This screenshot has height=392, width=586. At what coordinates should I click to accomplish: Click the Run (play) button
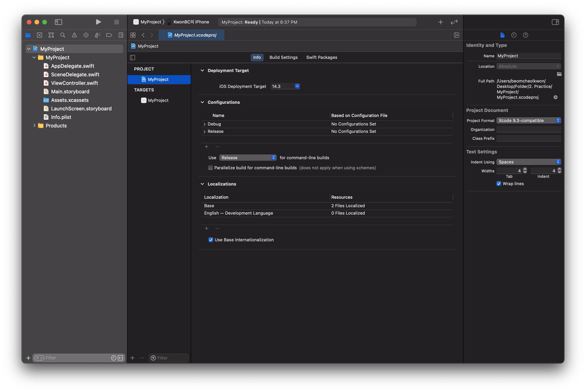(98, 22)
